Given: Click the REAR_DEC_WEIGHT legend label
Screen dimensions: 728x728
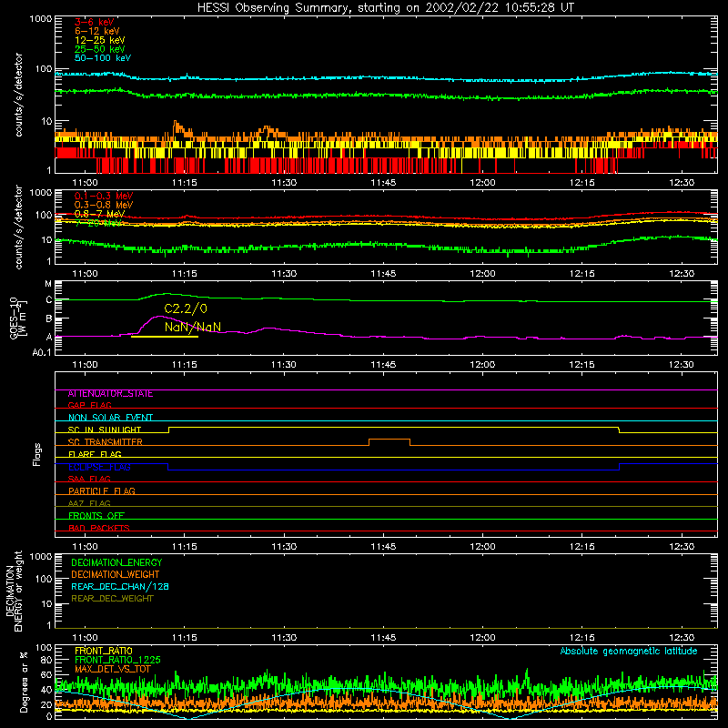Looking at the screenshot, I should (x=112, y=599).
